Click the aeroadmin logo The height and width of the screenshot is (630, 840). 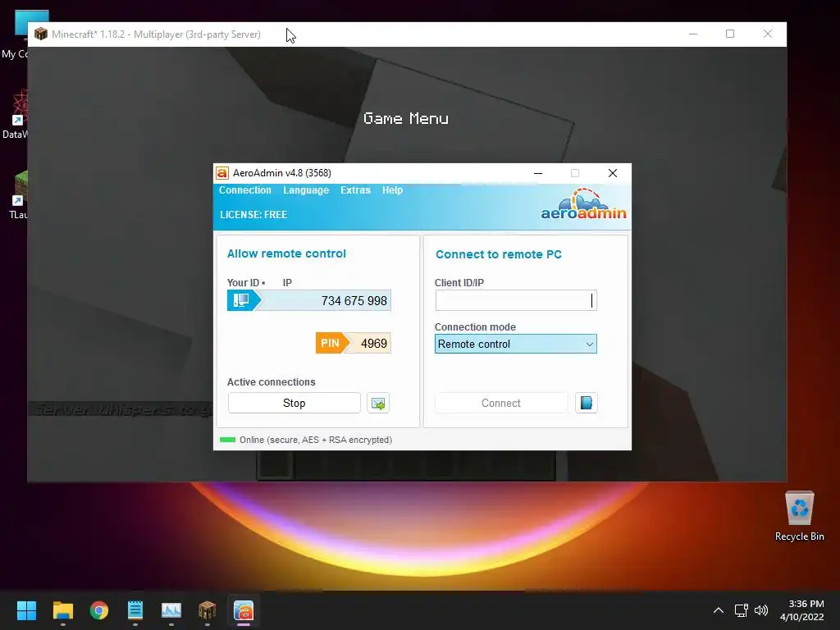(583, 204)
